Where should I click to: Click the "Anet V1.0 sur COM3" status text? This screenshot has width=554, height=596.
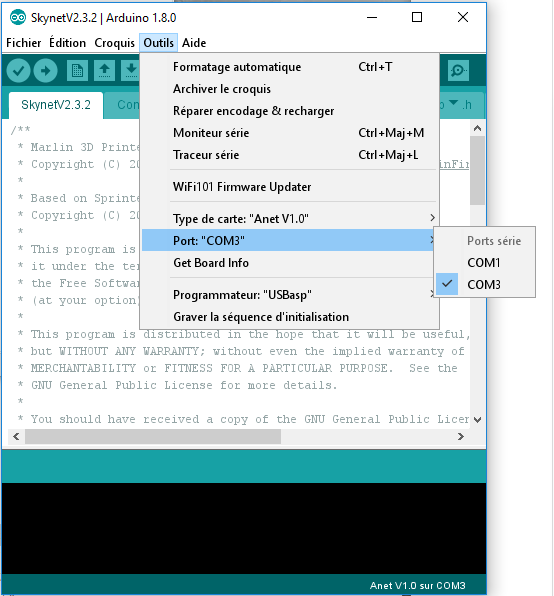(x=417, y=585)
